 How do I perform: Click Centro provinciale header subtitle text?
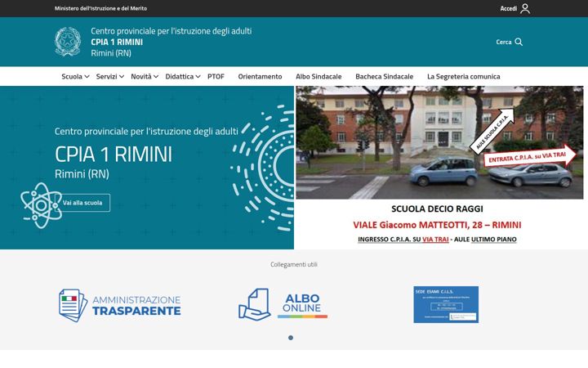(171, 31)
